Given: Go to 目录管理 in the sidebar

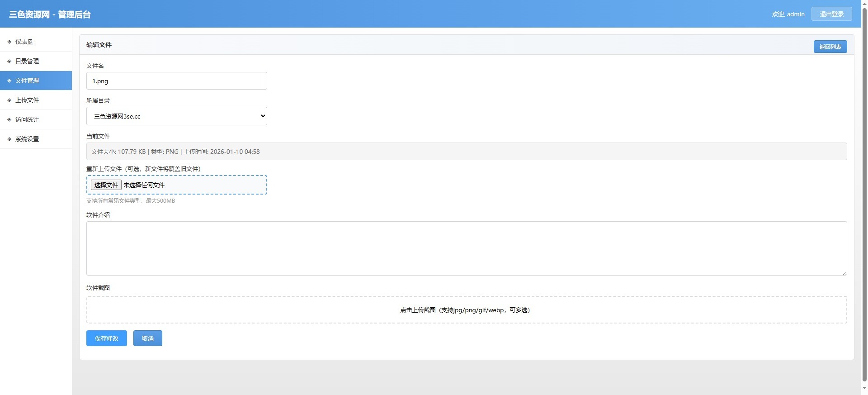Looking at the screenshot, I should (27, 61).
